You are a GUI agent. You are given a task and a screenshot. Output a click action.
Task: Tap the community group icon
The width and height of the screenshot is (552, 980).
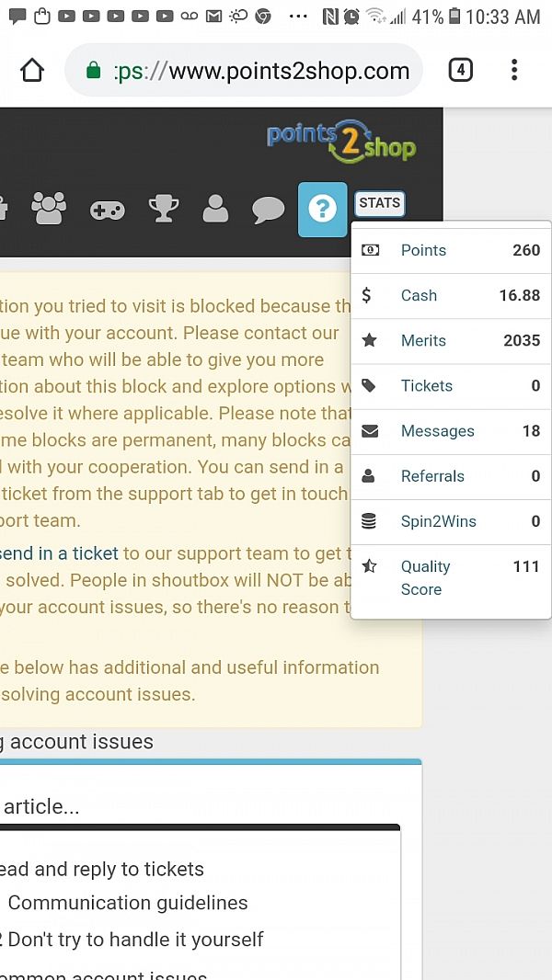(49, 209)
